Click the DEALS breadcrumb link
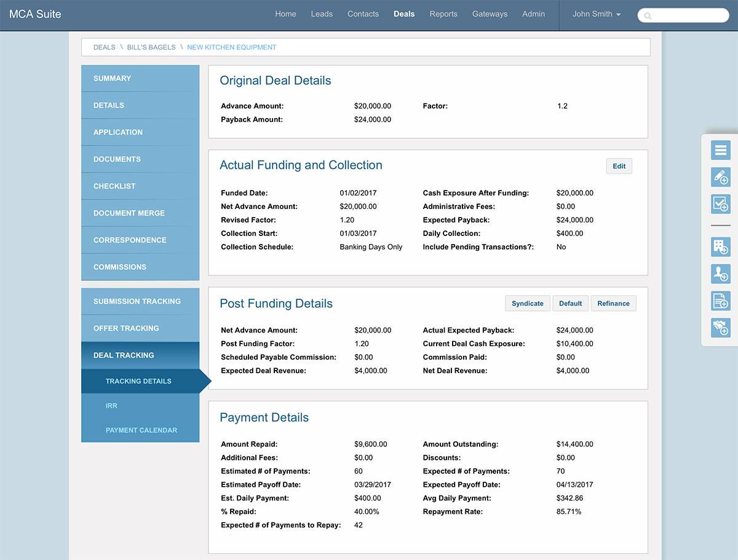The height and width of the screenshot is (560, 738). 105,47
